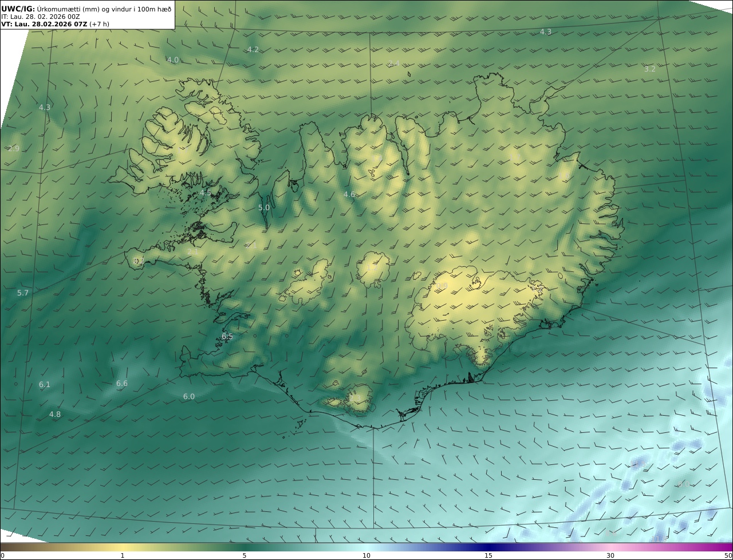
Task: Click the map value '4.8'
Action: click(55, 415)
